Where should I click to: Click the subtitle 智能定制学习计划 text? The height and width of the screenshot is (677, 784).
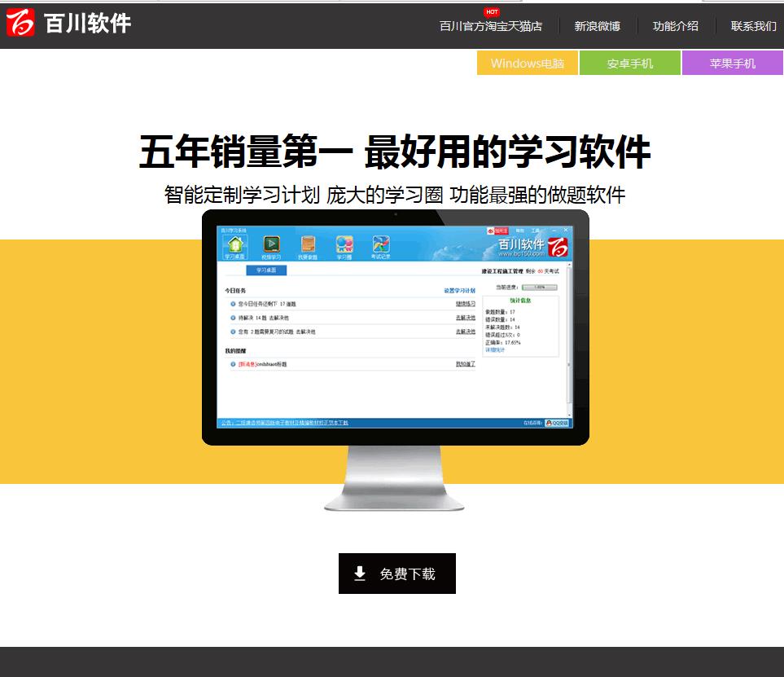(242, 195)
